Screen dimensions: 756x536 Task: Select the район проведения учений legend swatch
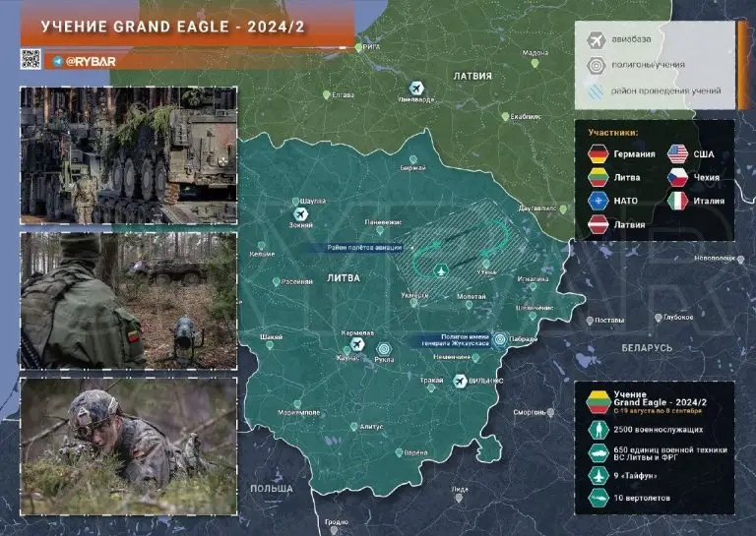(x=597, y=91)
